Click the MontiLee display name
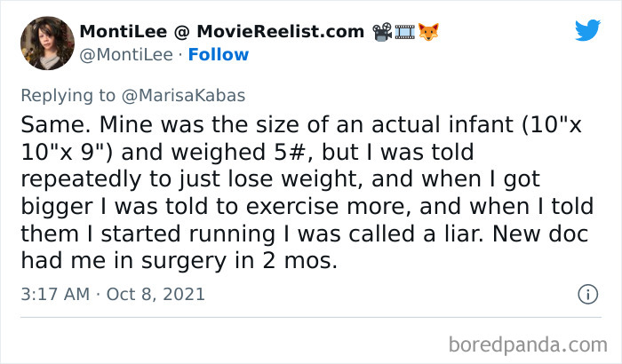The image size is (622, 364). [x=116, y=32]
